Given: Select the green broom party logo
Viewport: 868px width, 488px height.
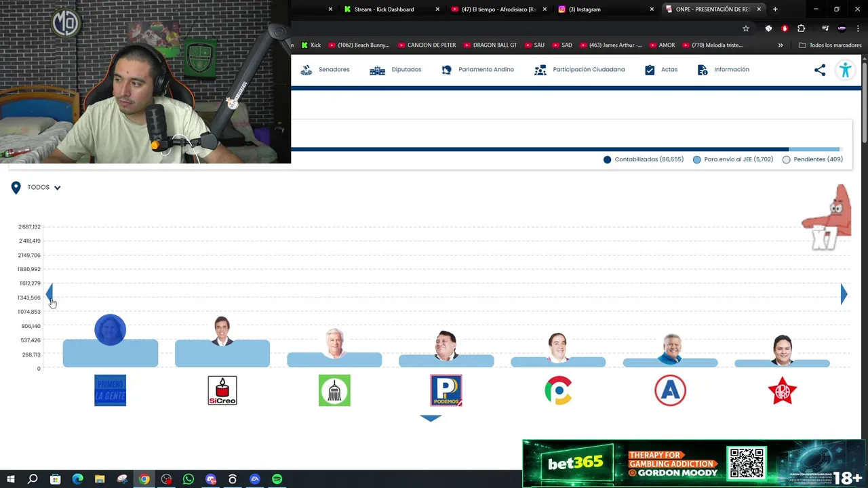Looking at the screenshot, I should [x=334, y=390].
